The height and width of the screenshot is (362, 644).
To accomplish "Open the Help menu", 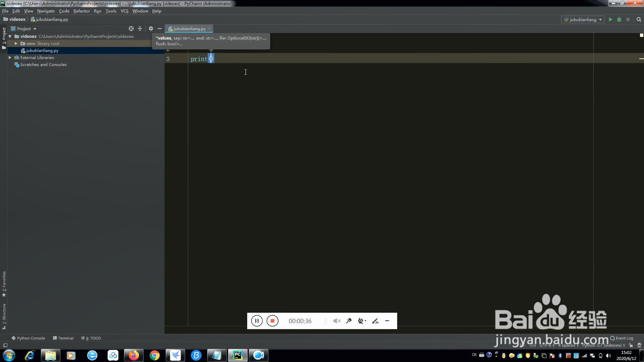I will point(157,11).
